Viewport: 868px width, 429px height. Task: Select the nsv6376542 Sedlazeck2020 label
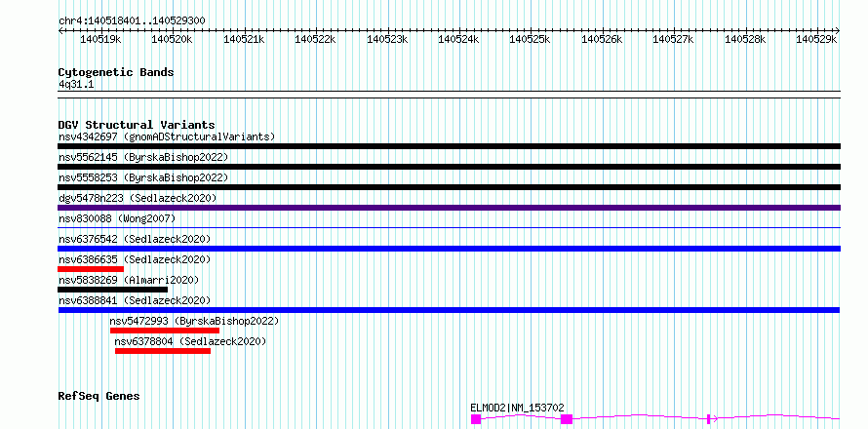coord(135,239)
